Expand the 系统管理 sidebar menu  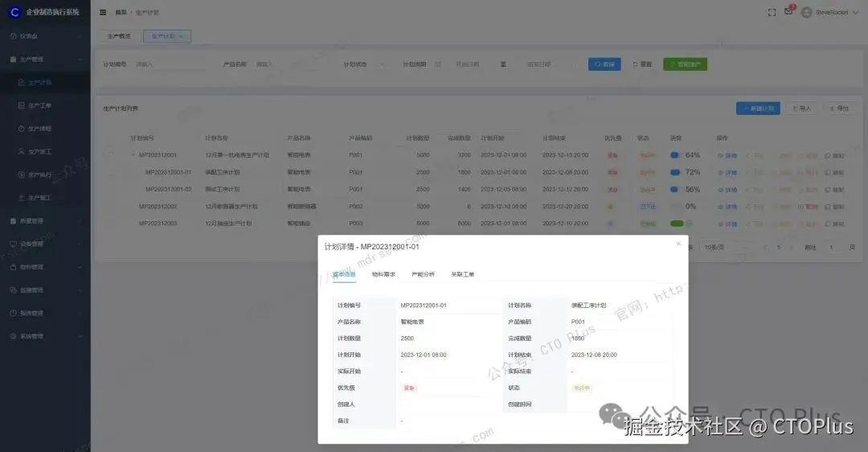(x=45, y=336)
